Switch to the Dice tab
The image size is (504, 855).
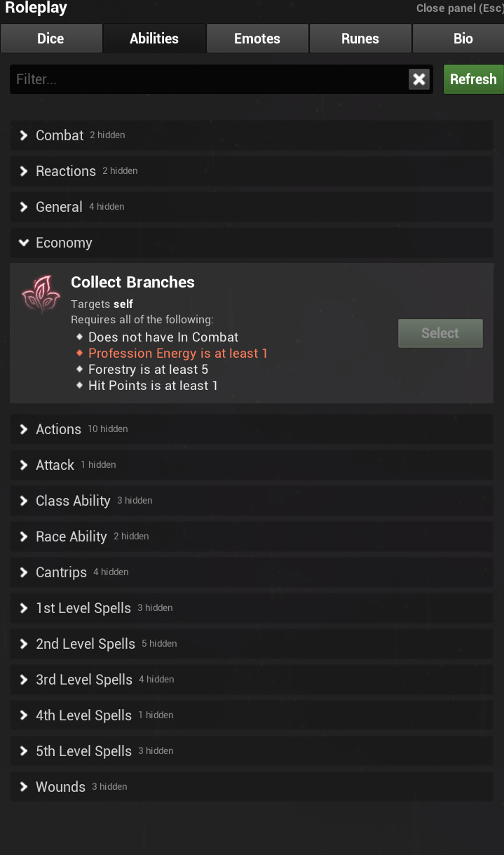tap(50, 39)
